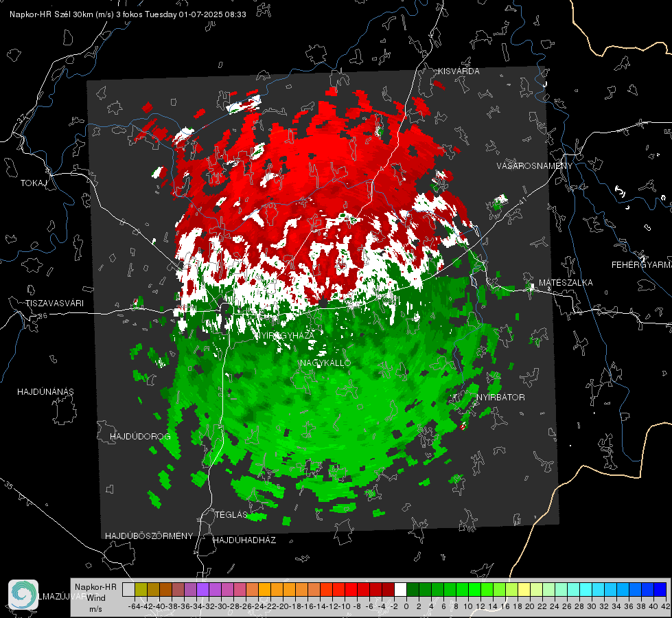Select the VÁSÁROSNAMÉNY town label
Viewport: 672px width, 618px height.
point(535,166)
